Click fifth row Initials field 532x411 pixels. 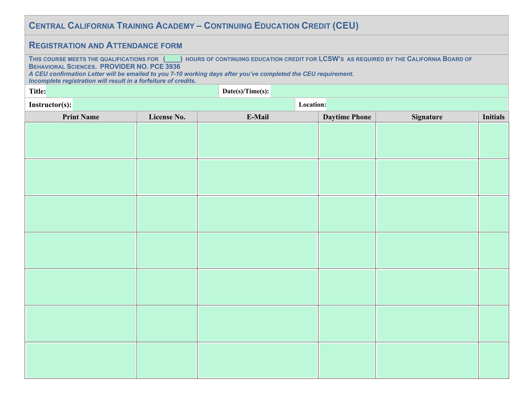tap(494, 287)
